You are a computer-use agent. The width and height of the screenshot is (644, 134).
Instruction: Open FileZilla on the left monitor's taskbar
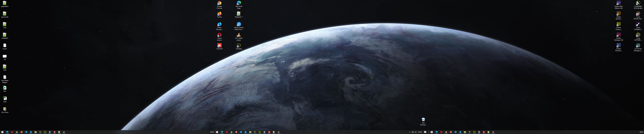55,132
